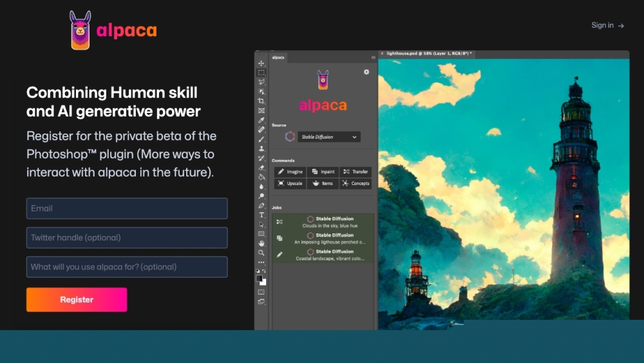
Task: Select the Zoom magnifier tool
Action: click(261, 253)
